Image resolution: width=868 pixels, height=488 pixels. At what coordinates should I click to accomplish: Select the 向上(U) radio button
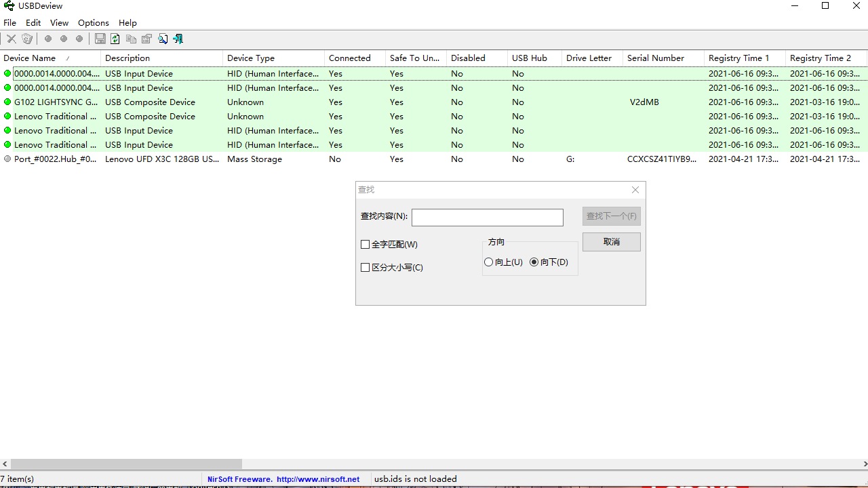488,262
